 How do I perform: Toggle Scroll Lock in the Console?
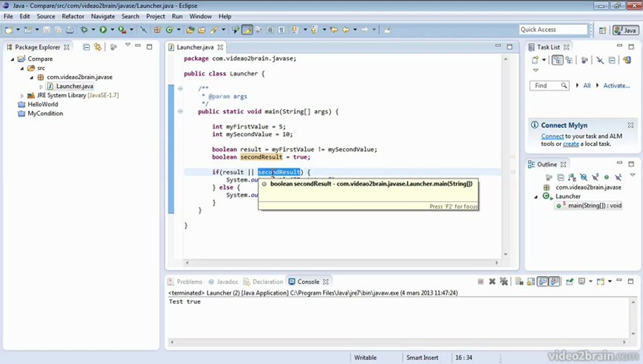tap(531, 282)
